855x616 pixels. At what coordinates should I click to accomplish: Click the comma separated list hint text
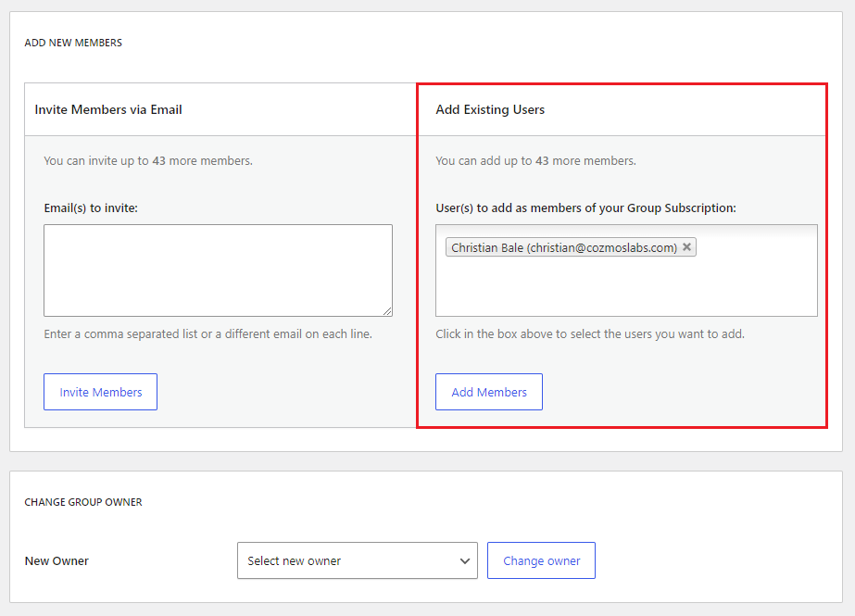(x=207, y=334)
